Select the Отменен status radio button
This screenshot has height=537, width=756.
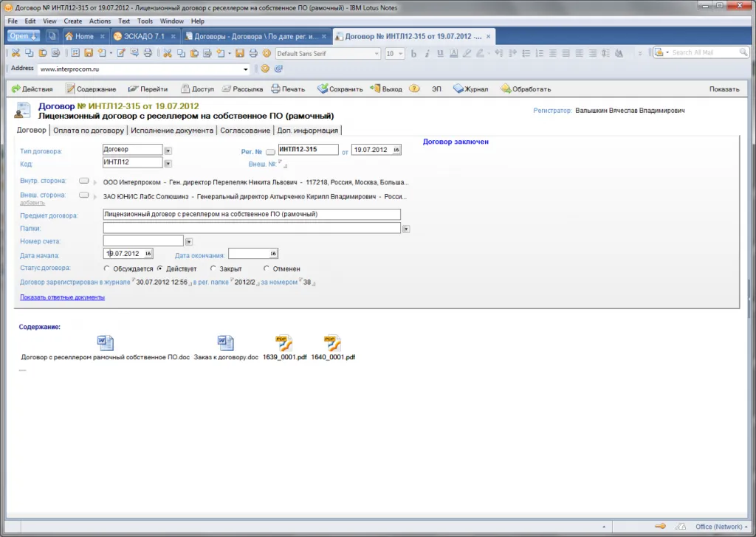[x=266, y=268]
